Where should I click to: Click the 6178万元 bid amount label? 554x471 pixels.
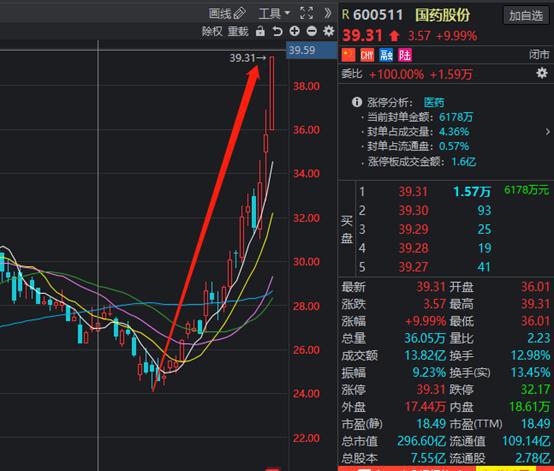click(526, 190)
